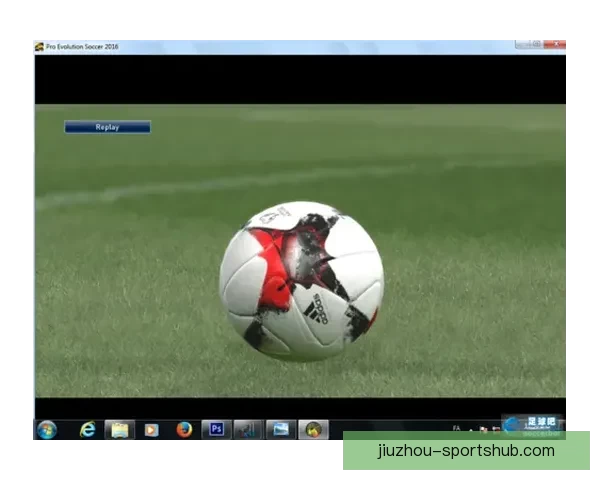Click the FA language indicator in the tray
This screenshot has width=600, height=480.
[456, 427]
